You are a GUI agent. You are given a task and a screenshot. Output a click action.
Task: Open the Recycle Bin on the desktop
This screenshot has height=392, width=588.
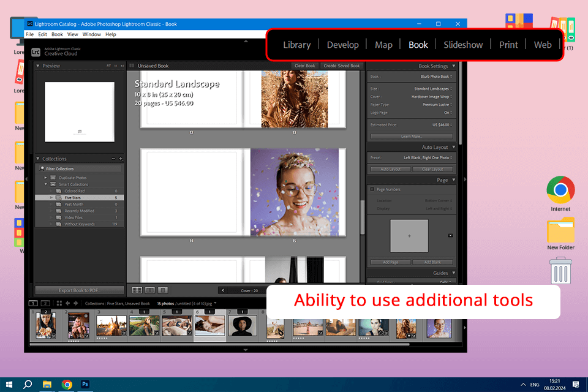click(x=560, y=270)
